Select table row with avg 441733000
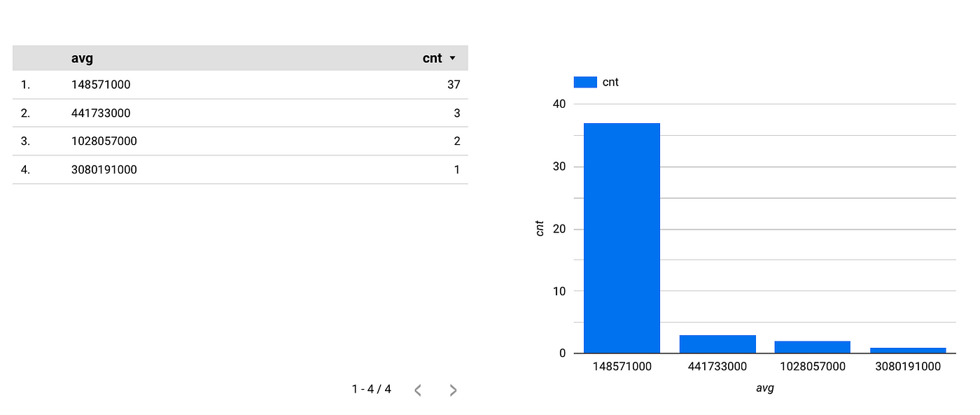 [x=210, y=113]
